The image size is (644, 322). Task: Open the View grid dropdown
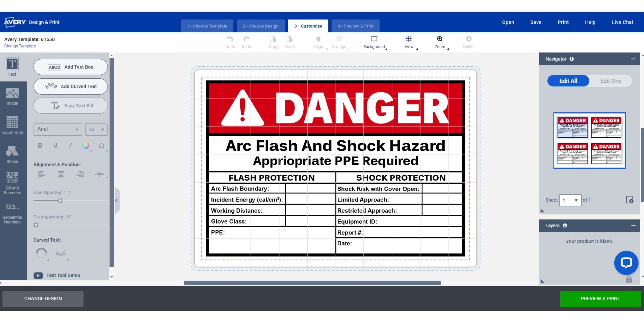(x=409, y=43)
